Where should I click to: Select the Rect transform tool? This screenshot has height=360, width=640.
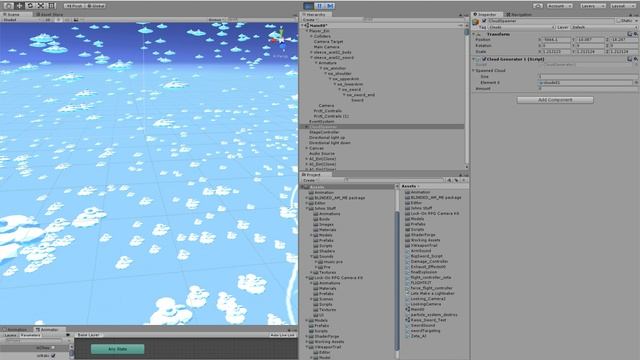click(51, 6)
